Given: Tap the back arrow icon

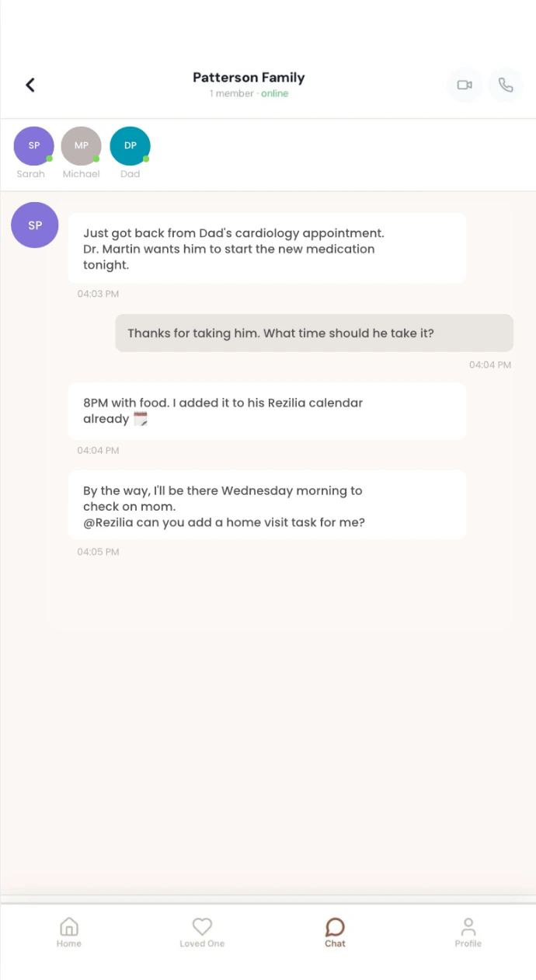Looking at the screenshot, I should [x=30, y=85].
